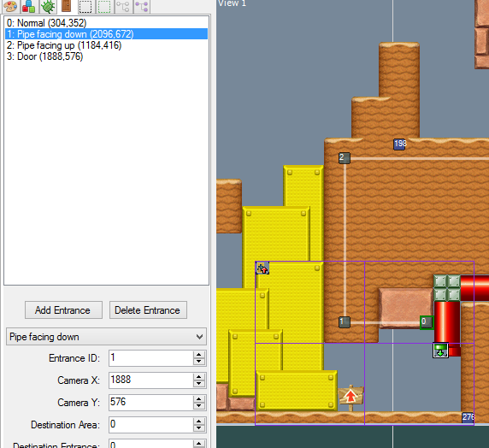This screenshot has width=489, height=448.
Task: Decrease Entrance ID with down arrow
Action: (x=199, y=362)
